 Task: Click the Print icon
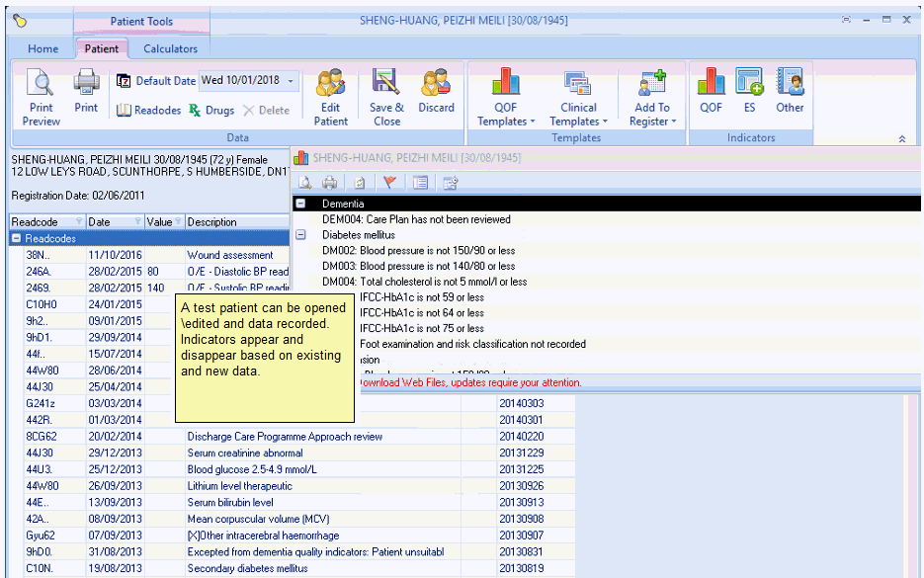86,91
